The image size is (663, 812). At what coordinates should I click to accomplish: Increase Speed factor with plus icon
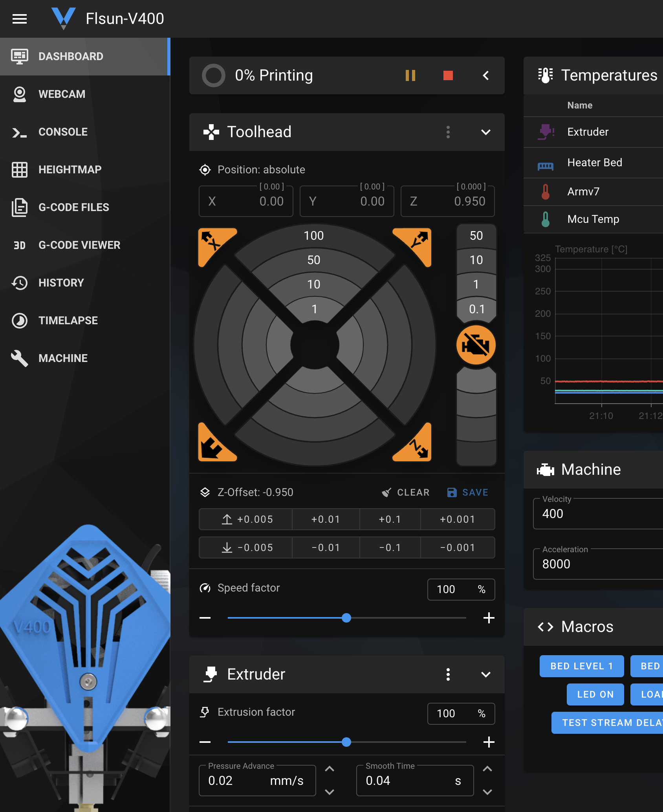pos(489,618)
